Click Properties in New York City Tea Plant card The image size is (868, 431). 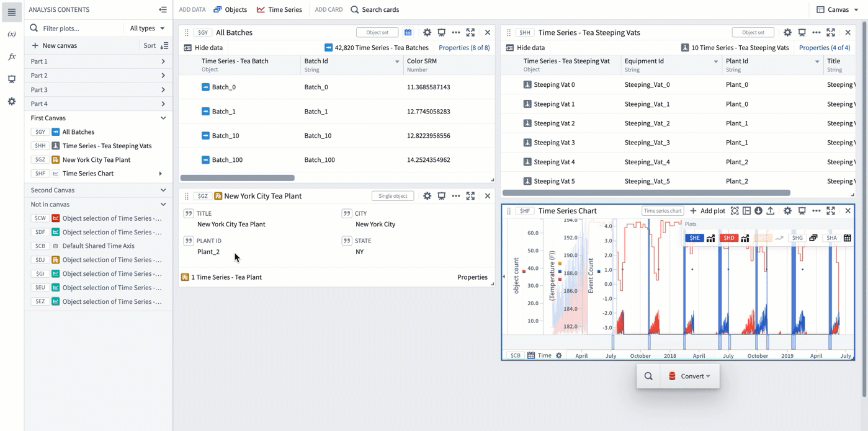(x=472, y=277)
